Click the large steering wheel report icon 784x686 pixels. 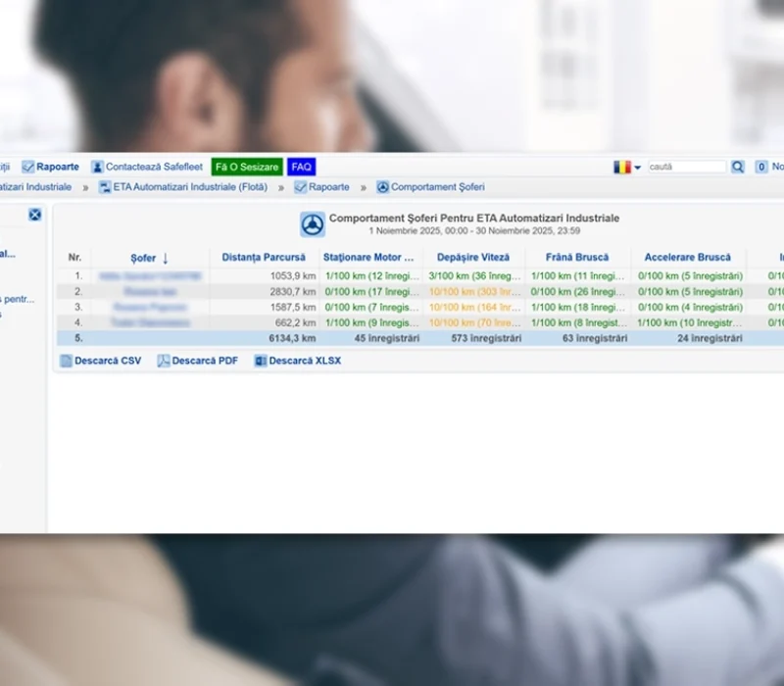click(313, 224)
